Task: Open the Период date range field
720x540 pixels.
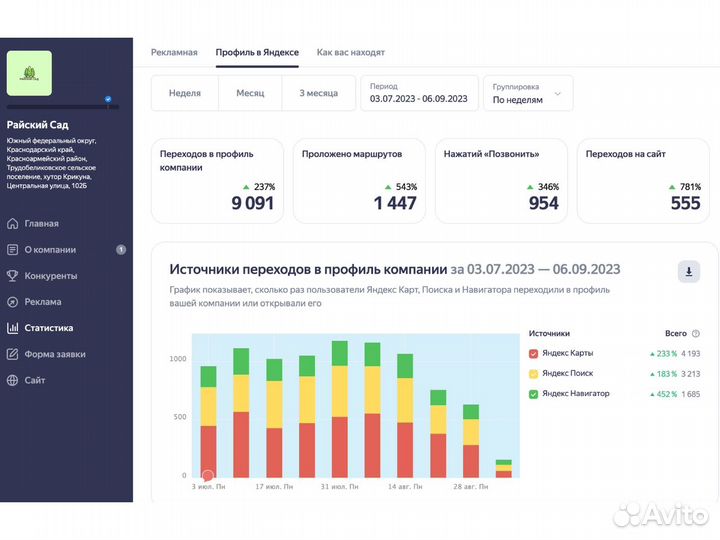Action: point(419,93)
